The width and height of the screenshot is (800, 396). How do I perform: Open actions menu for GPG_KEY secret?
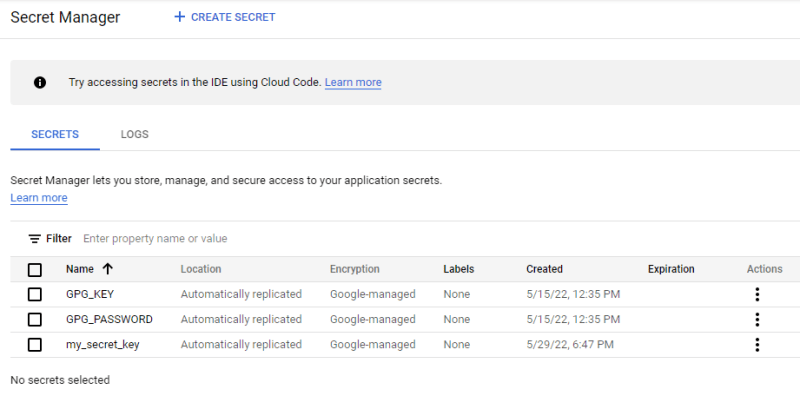coord(757,294)
